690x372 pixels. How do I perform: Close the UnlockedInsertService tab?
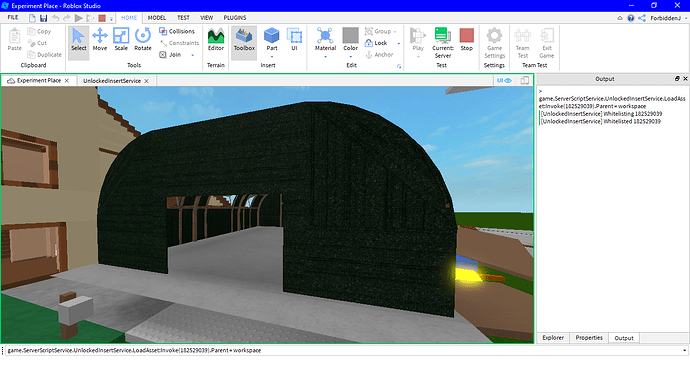147,81
